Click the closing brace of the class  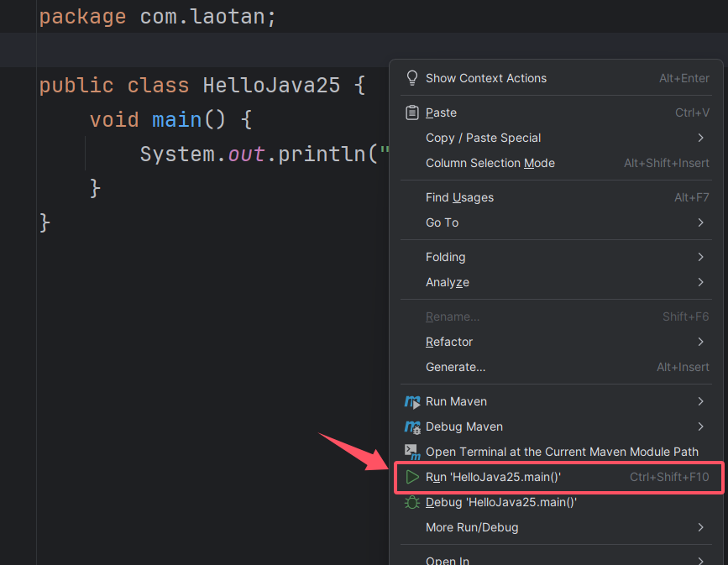[45, 222]
